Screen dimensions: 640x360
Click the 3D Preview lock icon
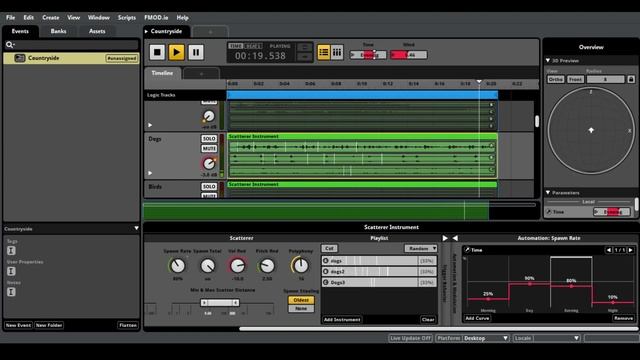coord(631,79)
